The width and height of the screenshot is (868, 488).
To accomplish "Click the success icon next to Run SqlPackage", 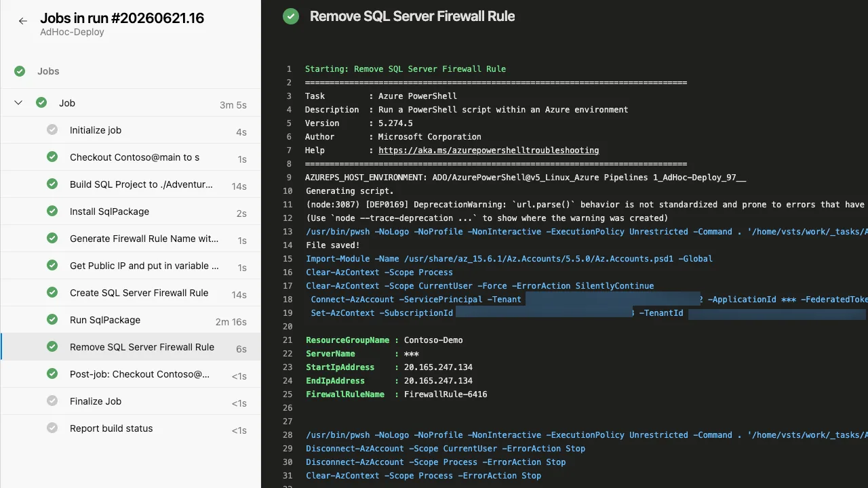I will [x=52, y=320].
